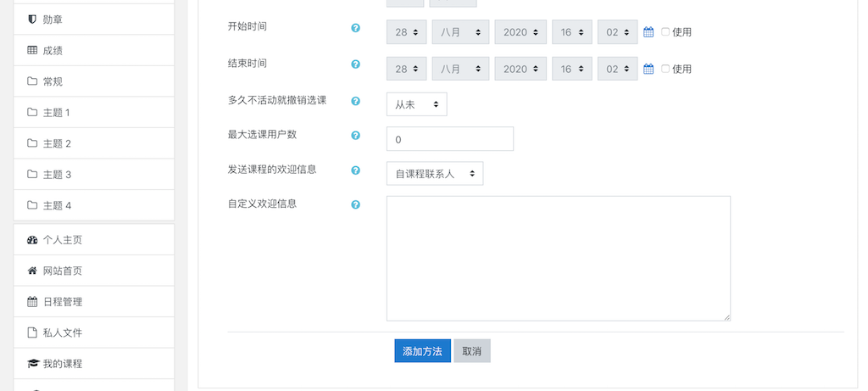Enable 使用 checkbox for 开始时间
This screenshot has height=391, width=868.
[x=665, y=31]
